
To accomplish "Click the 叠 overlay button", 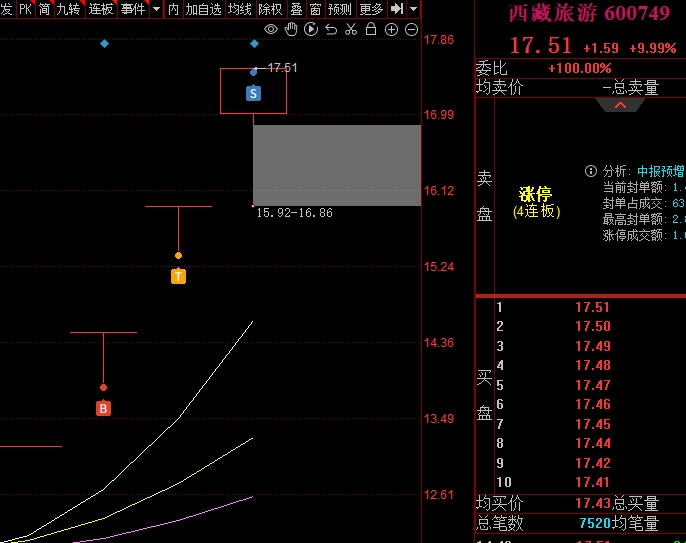I will coord(296,9).
